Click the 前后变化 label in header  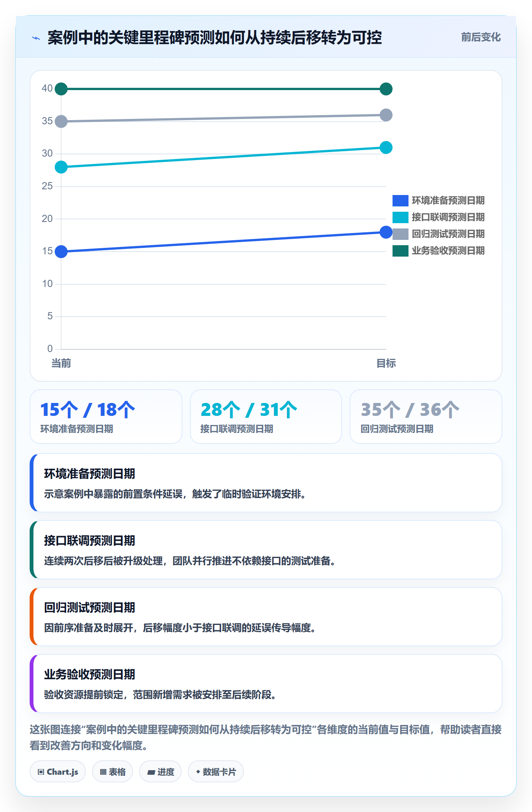481,37
